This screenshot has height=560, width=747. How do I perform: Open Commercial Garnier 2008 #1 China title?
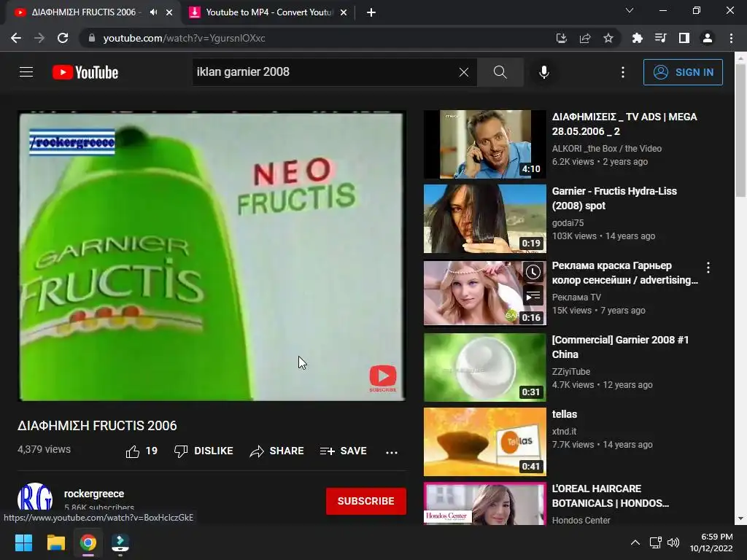click(620, 347)
